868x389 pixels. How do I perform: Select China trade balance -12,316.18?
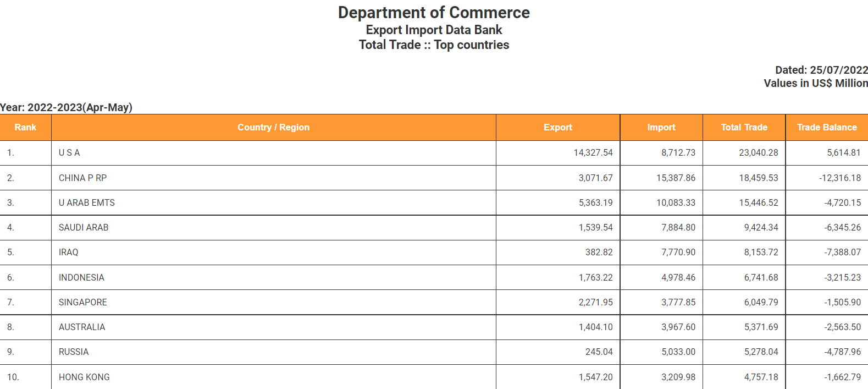pyautogui.click(x=839, y=178)
